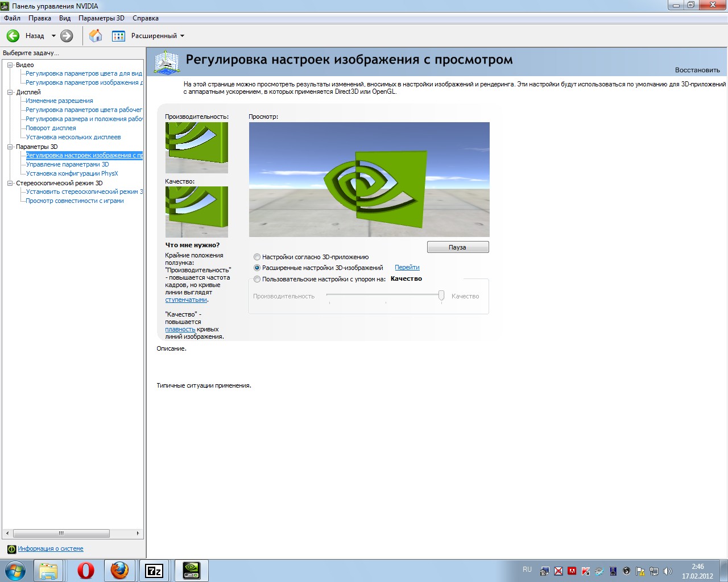Select Расширенные настройки 3D-изображений option
The width and height of the screenshot is (728, 582).
tap(257, 268)
